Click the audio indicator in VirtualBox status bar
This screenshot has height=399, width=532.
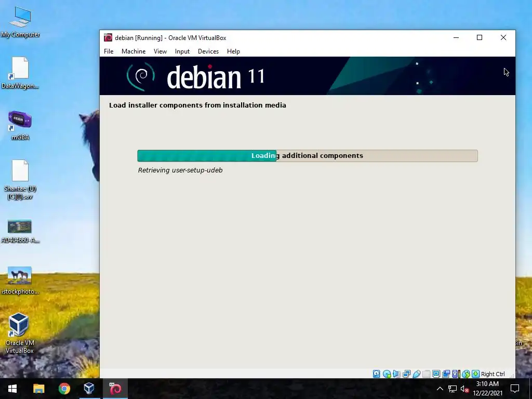coord(396,374)
